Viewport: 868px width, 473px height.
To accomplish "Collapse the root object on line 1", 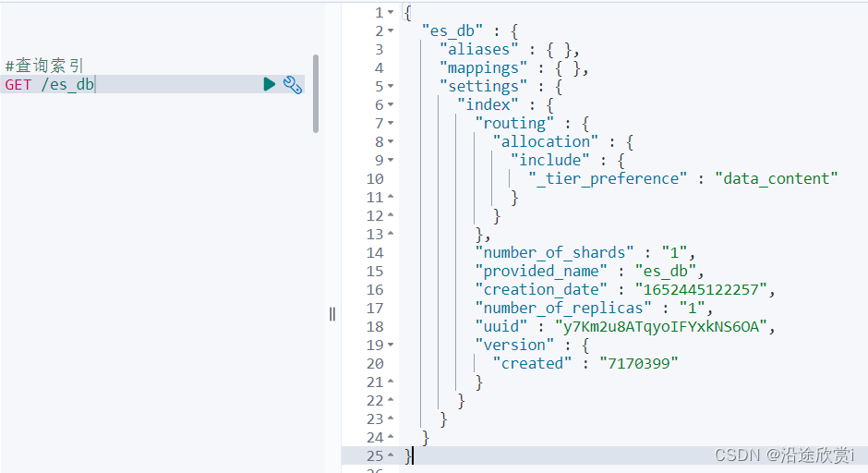I will [x=391, y=13].
